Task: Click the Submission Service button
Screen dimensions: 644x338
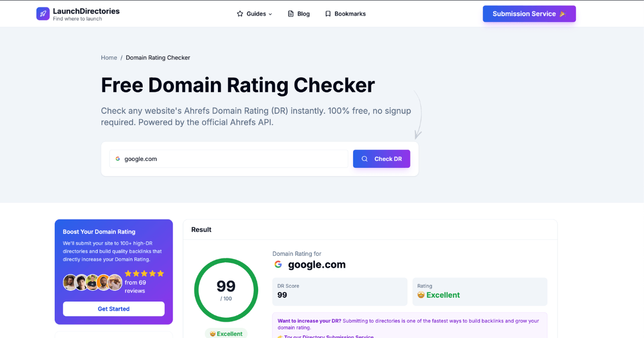Action: (529, 14)
